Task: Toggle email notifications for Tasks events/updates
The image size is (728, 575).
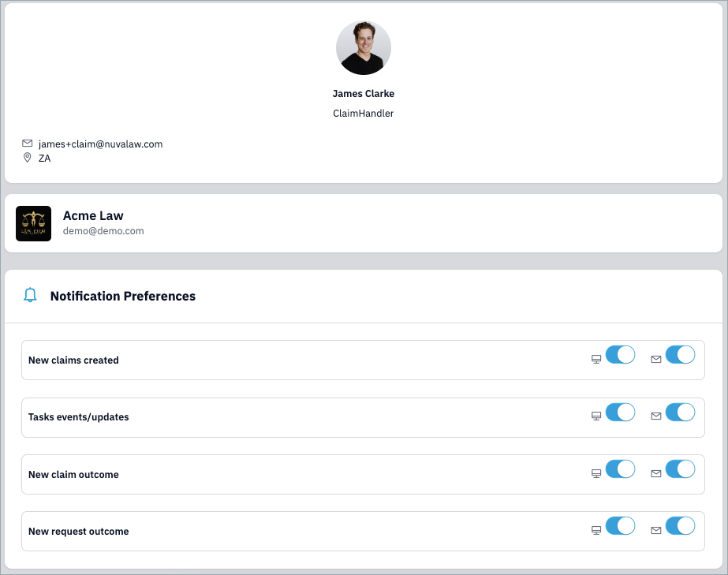Action: click(680, 413)
